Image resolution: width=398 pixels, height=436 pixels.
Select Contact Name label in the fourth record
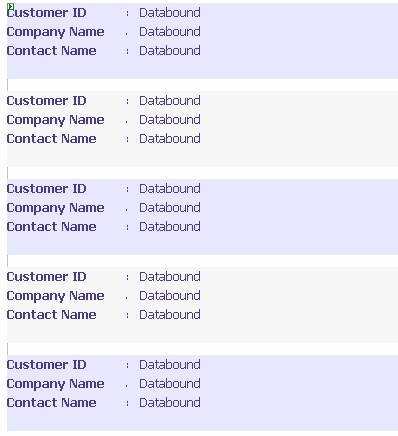(51, 315)
